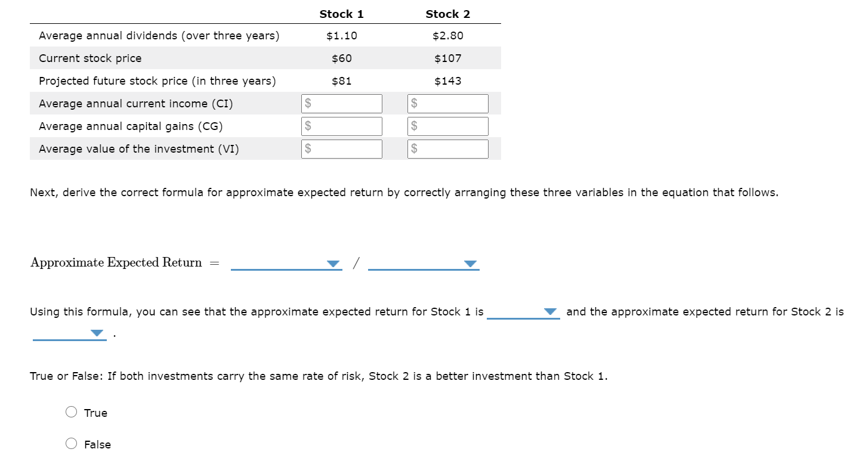Open the formula numerator dropdown
The image size is (868, 452).
click(x=286, y=262)
